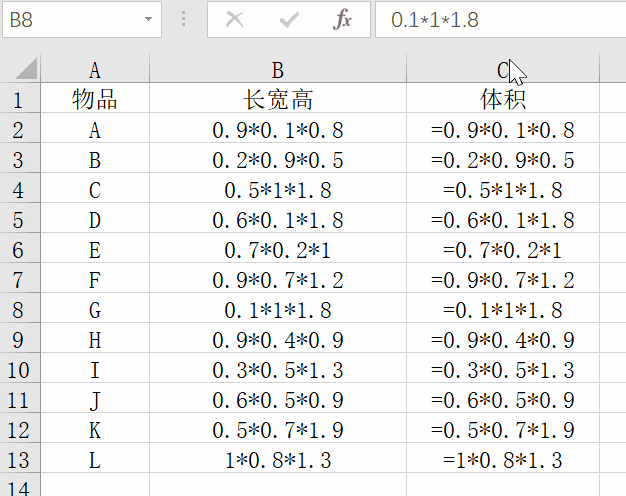Image resolution: width=626 pixels, height=496 pixels.
Task: Click cell containing =0.9*0.4*0.9
Action: point(503,337)
